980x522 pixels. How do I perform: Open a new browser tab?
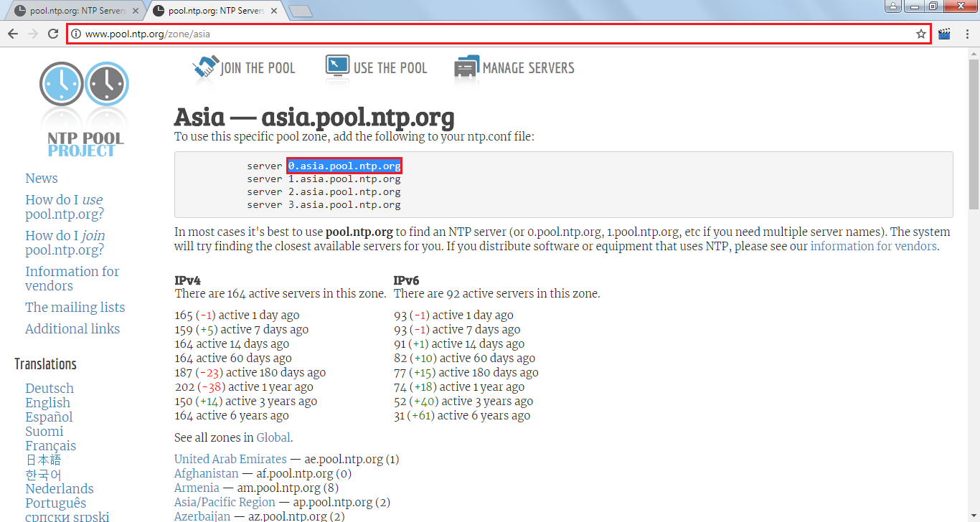(301, 11)
